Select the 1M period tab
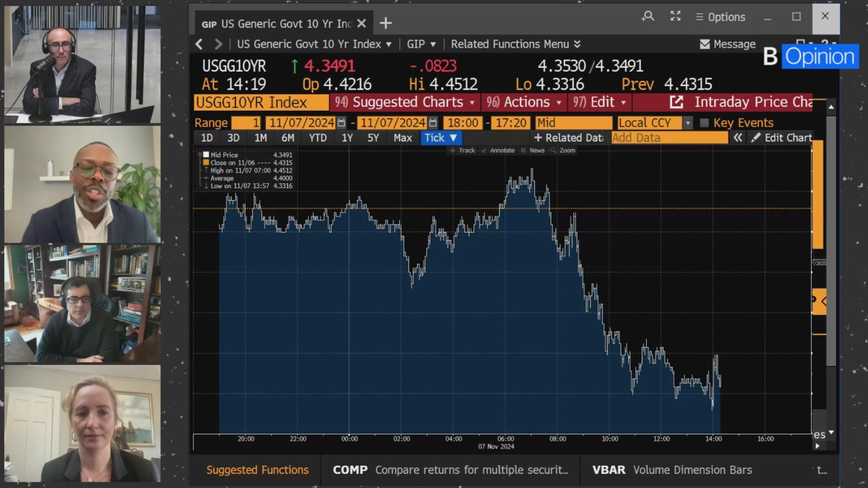Viewport: 868px width, 488px height. [260, 138]
